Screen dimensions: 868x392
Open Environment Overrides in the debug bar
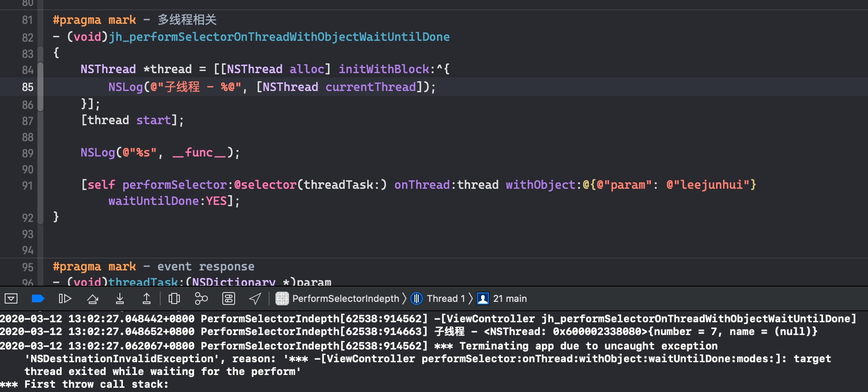pos(229,298)
